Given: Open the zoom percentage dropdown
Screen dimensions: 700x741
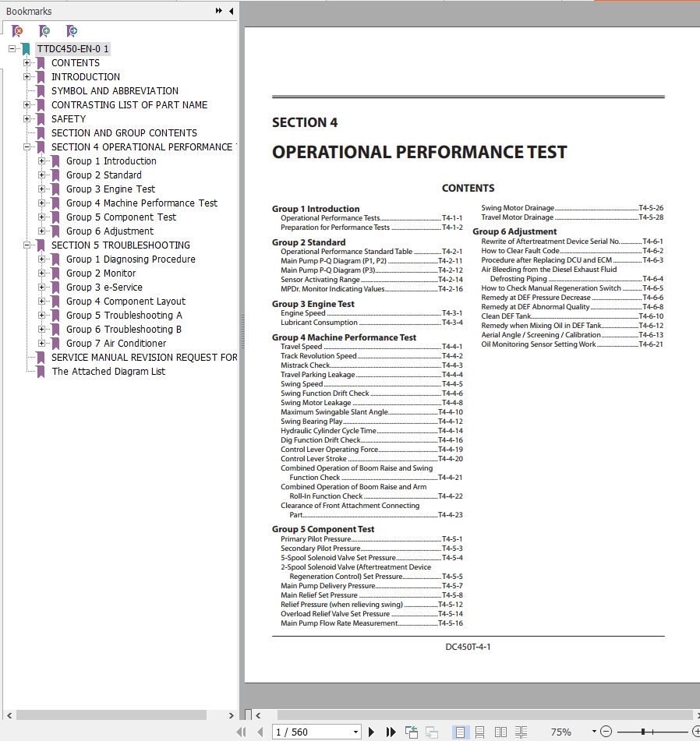Looking at the screenshot, I should pyautogui.click(x=594, y=732).
